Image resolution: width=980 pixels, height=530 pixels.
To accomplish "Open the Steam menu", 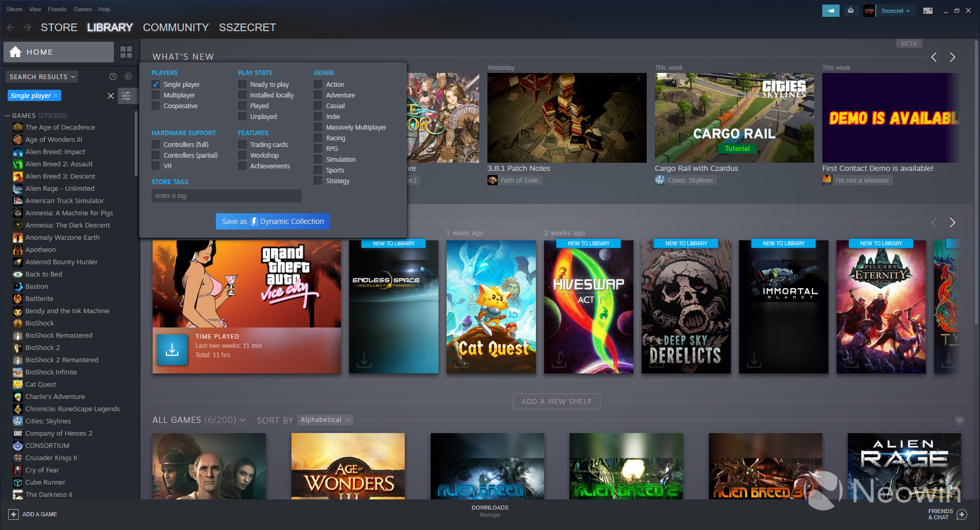I will 14,9.
